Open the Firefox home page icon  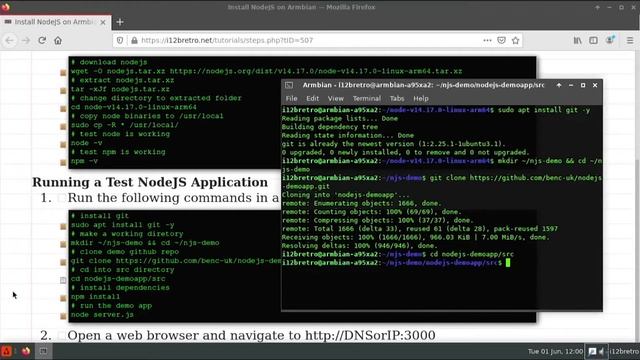tap(58, 40)
